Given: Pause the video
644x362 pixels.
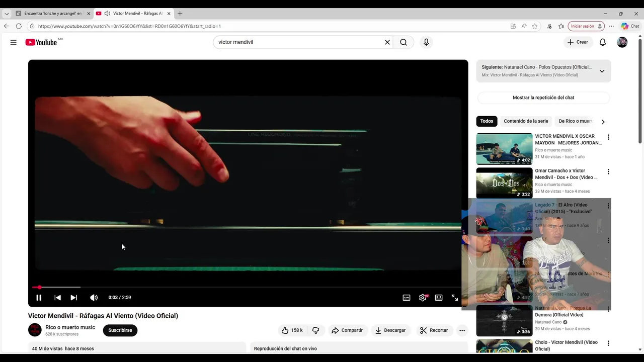Looking at the screenshot, I should [x=39, y=298].
